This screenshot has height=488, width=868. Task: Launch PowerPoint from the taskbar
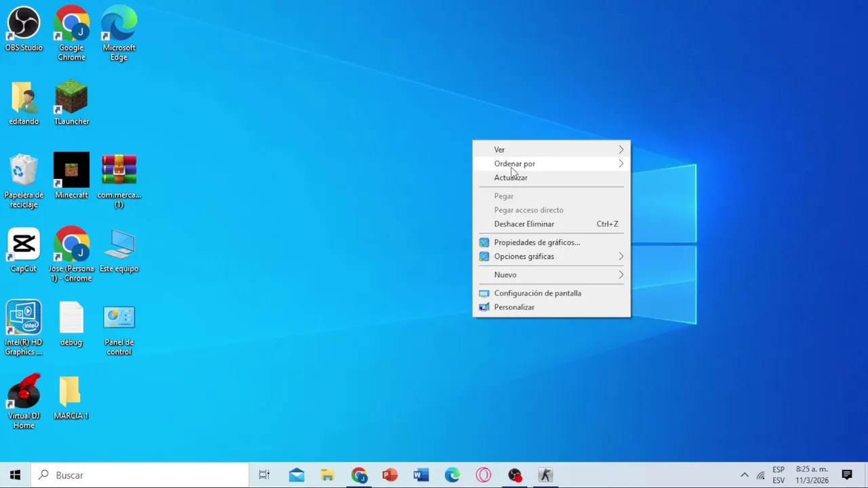pyautogui.click(x=390, y=475)
